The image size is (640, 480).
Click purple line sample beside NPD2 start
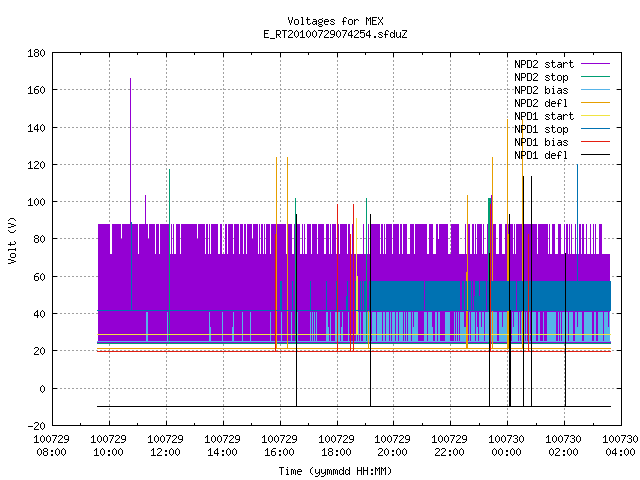pos(595,64)
